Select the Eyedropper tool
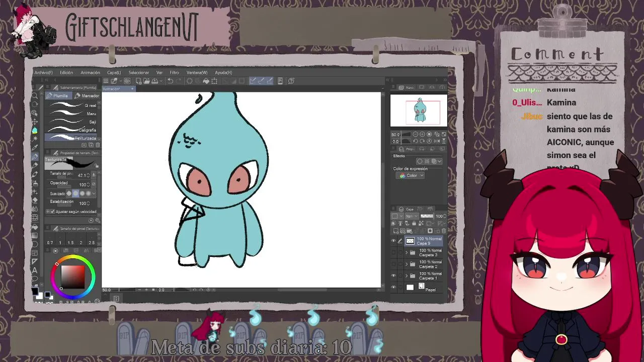This screenshot has width=644, height=362. tap(35, 148)
